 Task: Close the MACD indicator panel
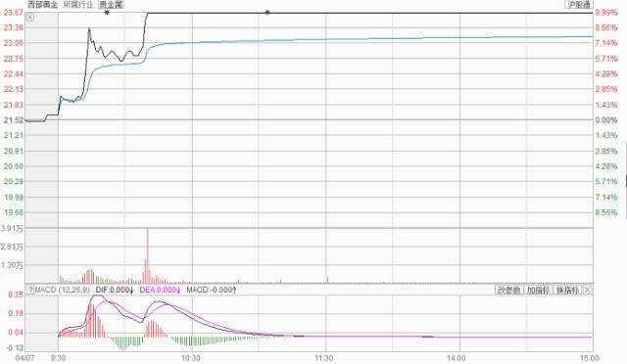[587, 290]
